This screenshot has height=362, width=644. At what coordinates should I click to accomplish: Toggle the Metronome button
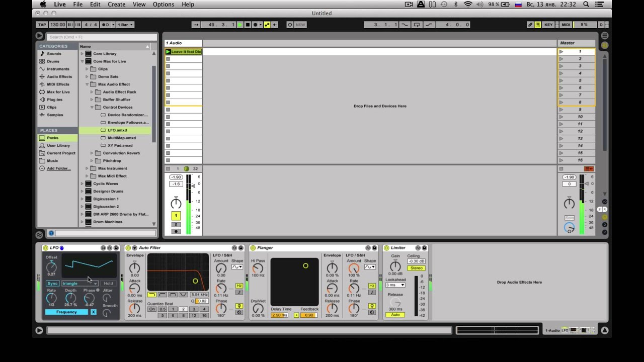105,25
